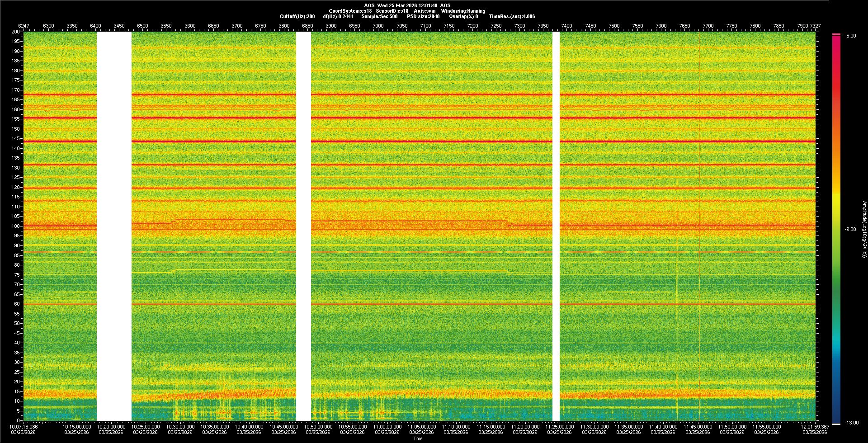868x443 pixels.
Task: Click the -9.00 colorbar midpoint label
Action: [x=850, y=229]
